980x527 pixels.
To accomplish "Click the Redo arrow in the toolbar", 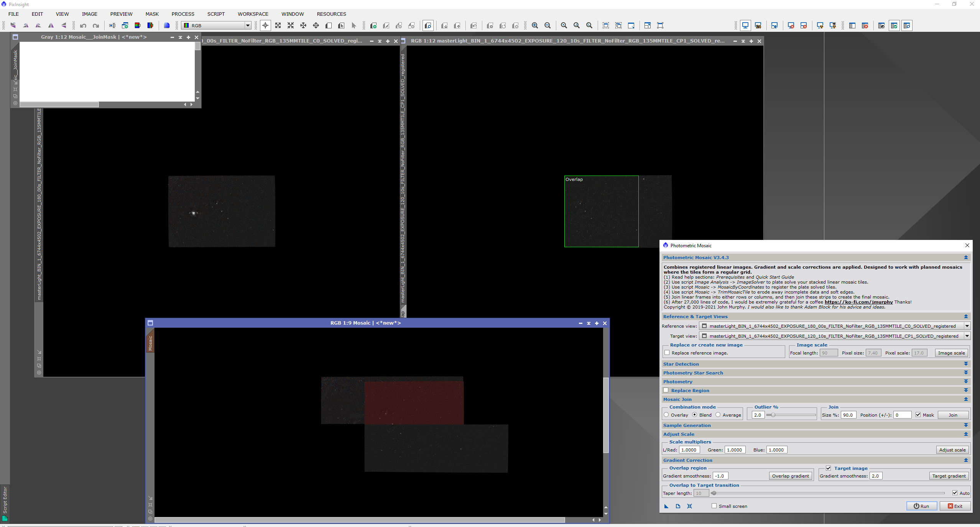I will pyautogui.click(x=96, y=26).
